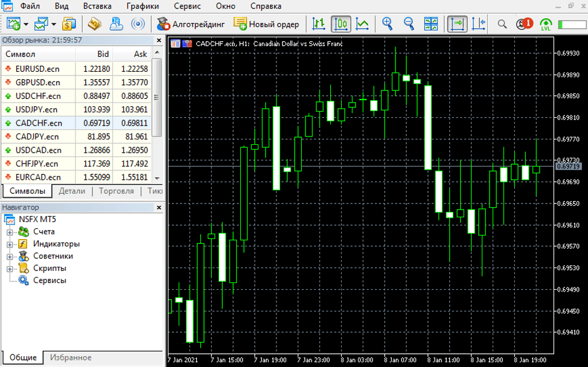Toggle chart shift from right border
This screenshot has height=367, width=588.
point(478,24)
